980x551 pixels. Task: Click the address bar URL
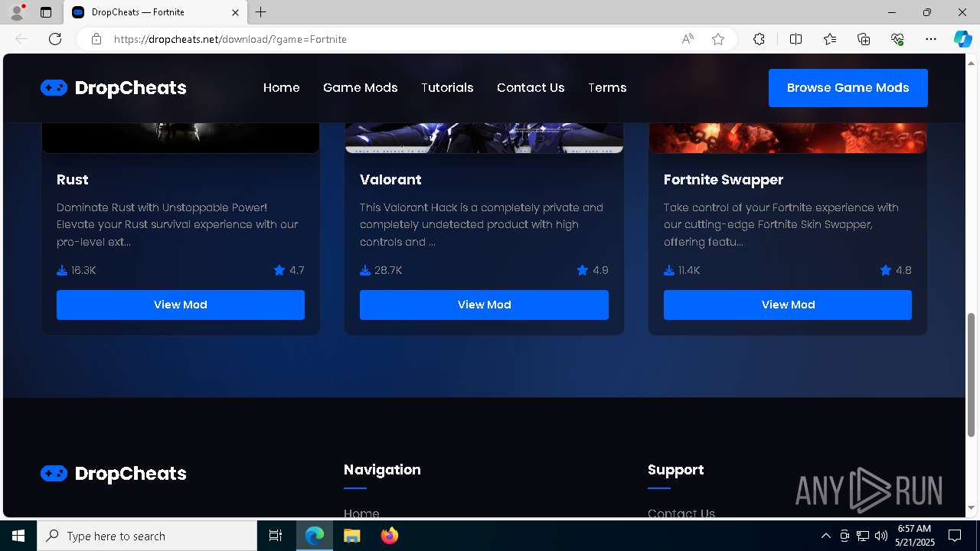click(x=230, y=39)
